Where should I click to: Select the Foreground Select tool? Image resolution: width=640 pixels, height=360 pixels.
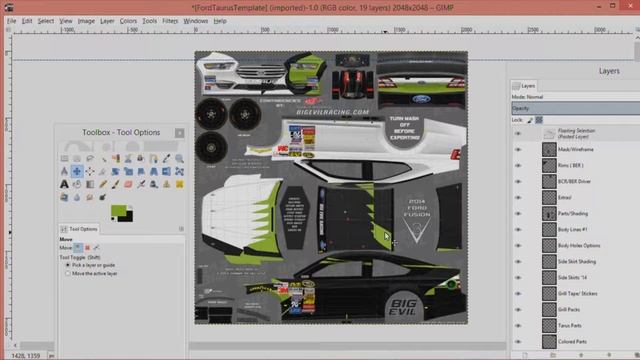tap(141, 158)
